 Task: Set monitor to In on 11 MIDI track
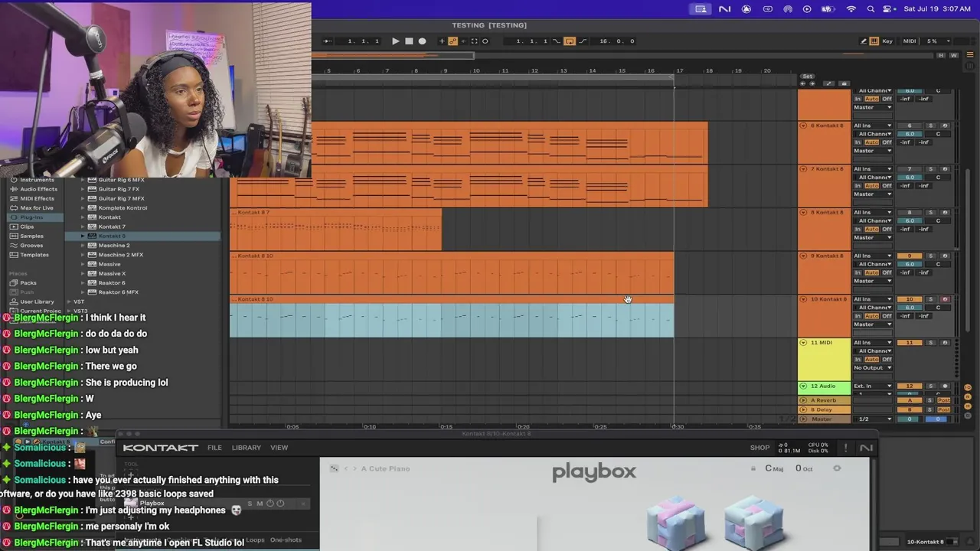pos(857,360)
